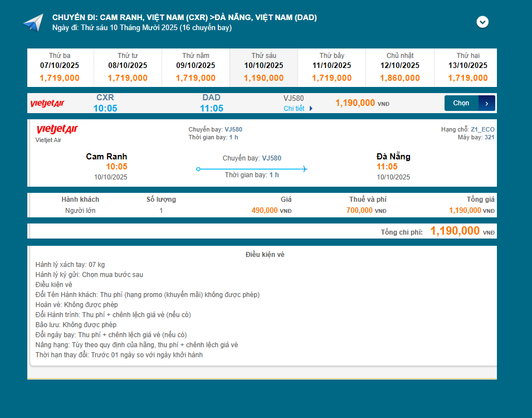532x418 pixels.
Task: Click the airplane icon on route line
Action: (x=304, y=169)
